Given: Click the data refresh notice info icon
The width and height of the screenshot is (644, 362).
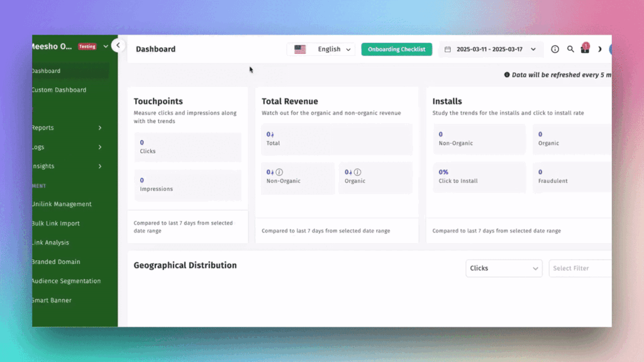Looking at the screenshot, I should (x=508, y=75).
